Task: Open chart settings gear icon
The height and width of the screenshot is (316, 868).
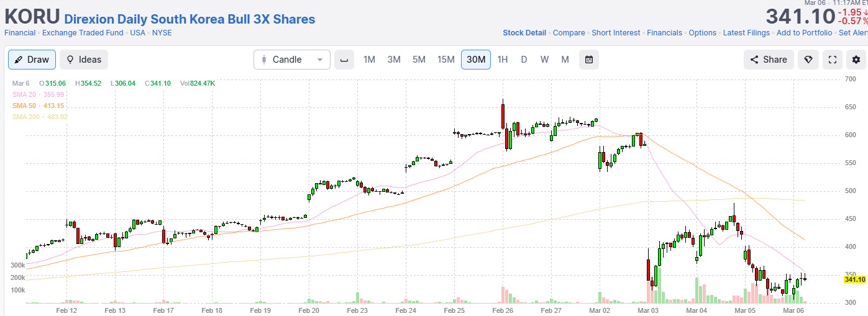Action: (x=857, y=60)
